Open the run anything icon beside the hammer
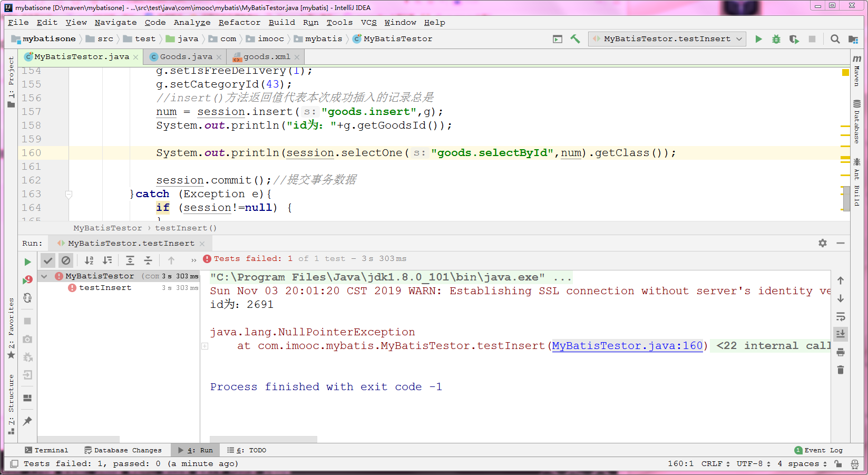The width and height of the screenshot is (868, 475). point(558,39)
